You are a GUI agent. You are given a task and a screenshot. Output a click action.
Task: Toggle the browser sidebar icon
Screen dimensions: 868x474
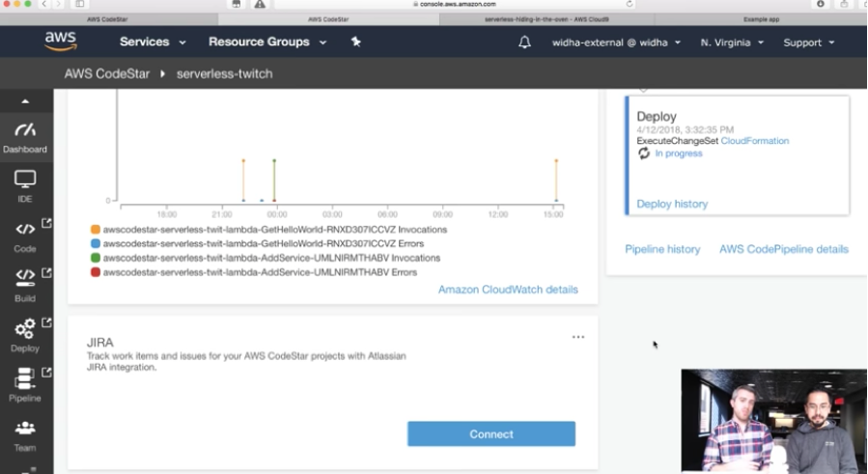pyautogui.click(x=80, y=4)
